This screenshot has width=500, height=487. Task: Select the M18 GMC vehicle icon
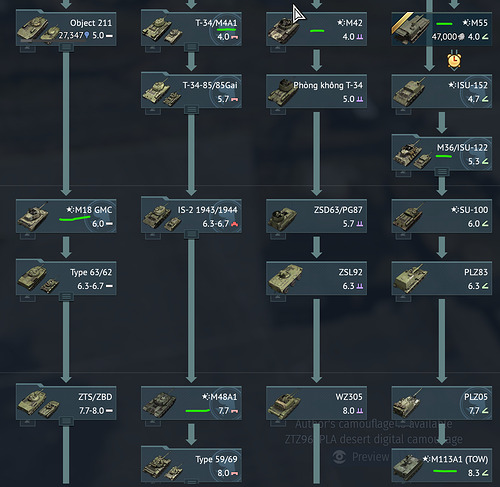[x=33, y=216]
